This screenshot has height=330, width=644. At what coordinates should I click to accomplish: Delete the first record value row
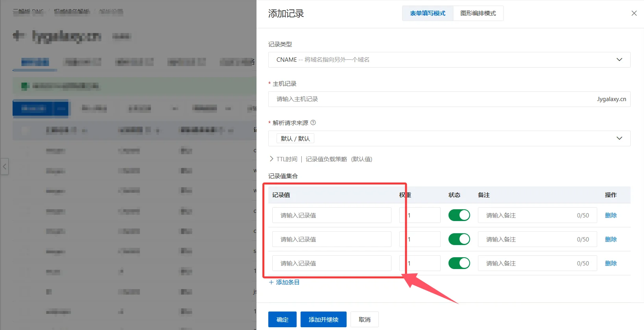coord(611,215)
